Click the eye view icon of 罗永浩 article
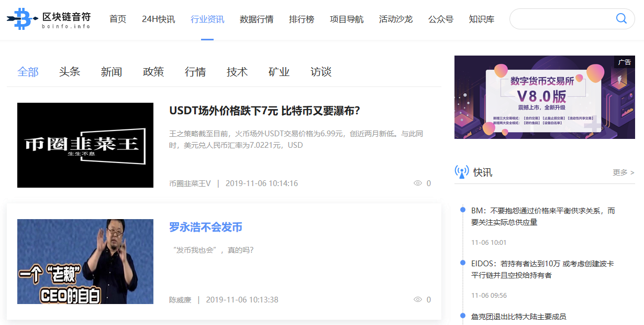 tap(418, 300)
